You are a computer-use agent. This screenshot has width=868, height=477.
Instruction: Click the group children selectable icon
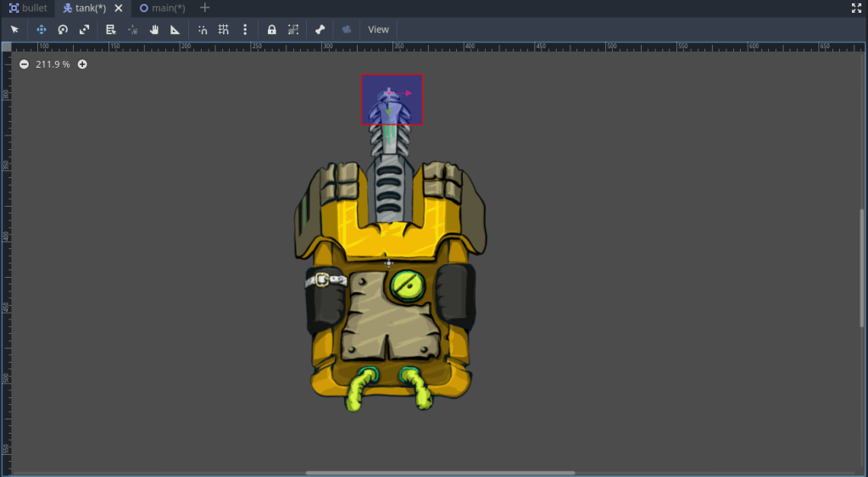(293, 30)
